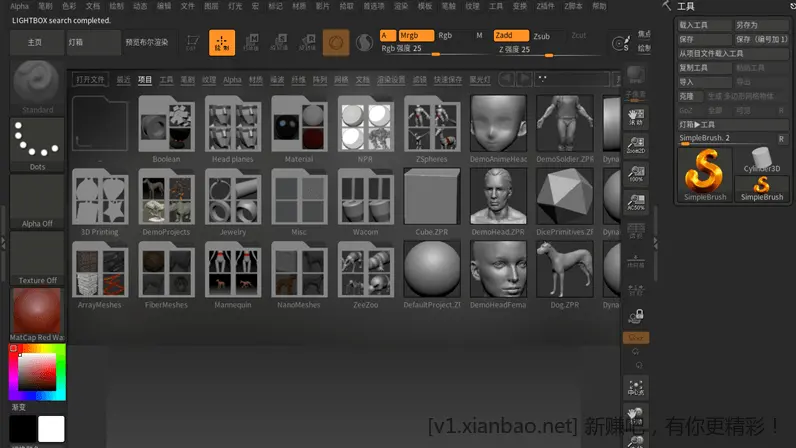Click the brush settings icon near 焦点
This screenshot has width=796, height=448.
620,43
